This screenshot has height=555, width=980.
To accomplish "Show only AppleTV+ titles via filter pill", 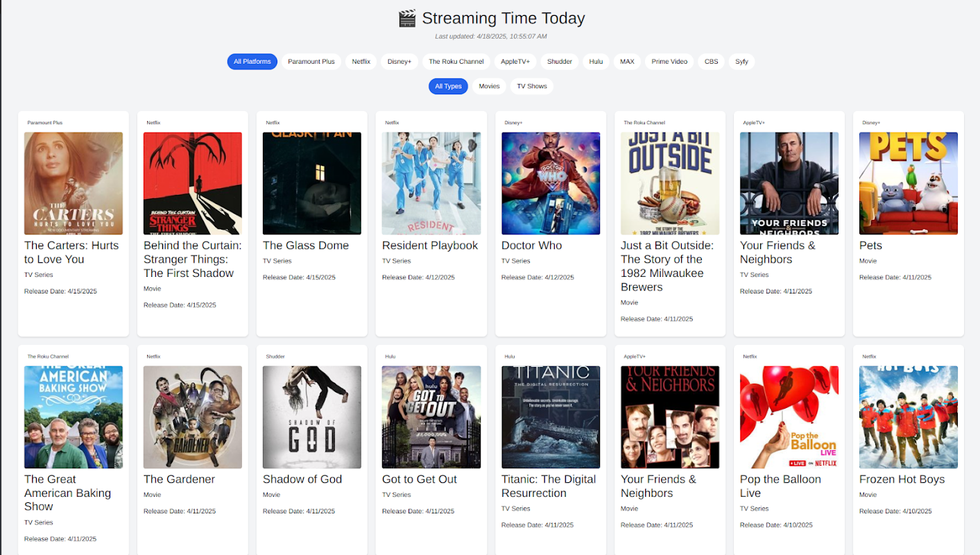I will point(515,62).
